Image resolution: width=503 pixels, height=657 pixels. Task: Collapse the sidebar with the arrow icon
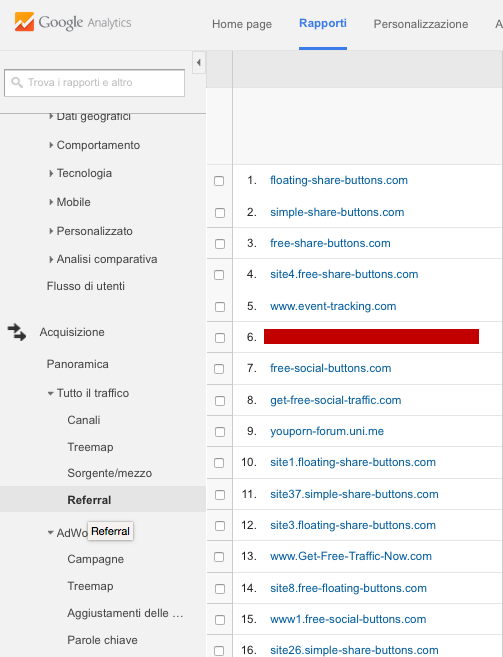(x=199, y=63)
